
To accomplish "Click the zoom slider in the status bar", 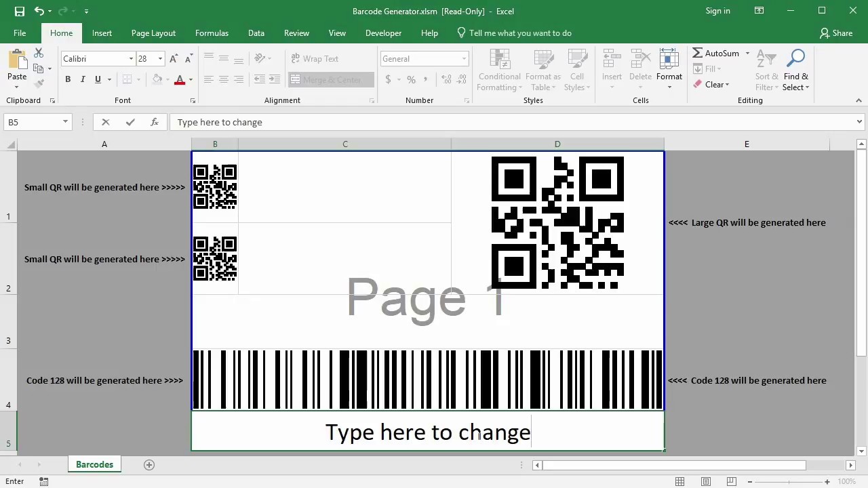I will [x=788, y=481].
